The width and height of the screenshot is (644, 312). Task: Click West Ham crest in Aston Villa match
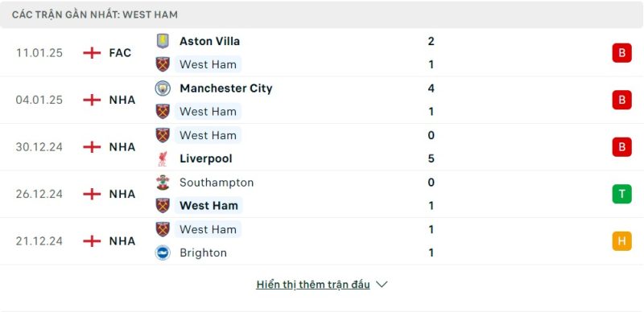coord(163,64)
